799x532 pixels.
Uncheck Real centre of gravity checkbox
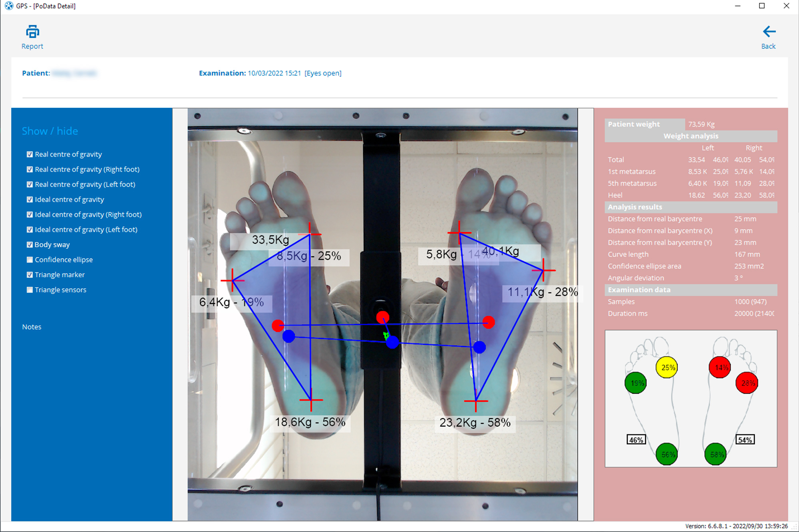coord(30,154)
